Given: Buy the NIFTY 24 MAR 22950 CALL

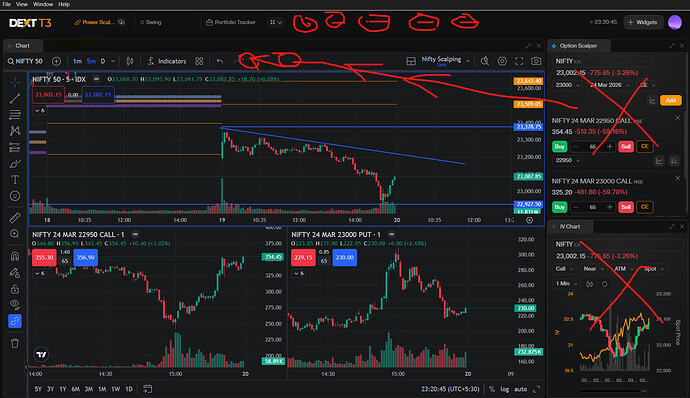Looking at the screenshot, I should [560, 147].
